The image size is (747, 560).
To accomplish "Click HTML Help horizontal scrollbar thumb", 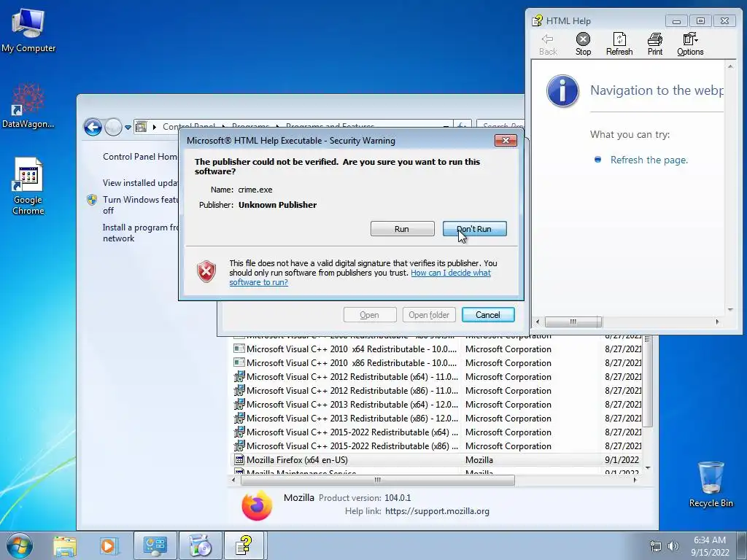I will (573, 322).
